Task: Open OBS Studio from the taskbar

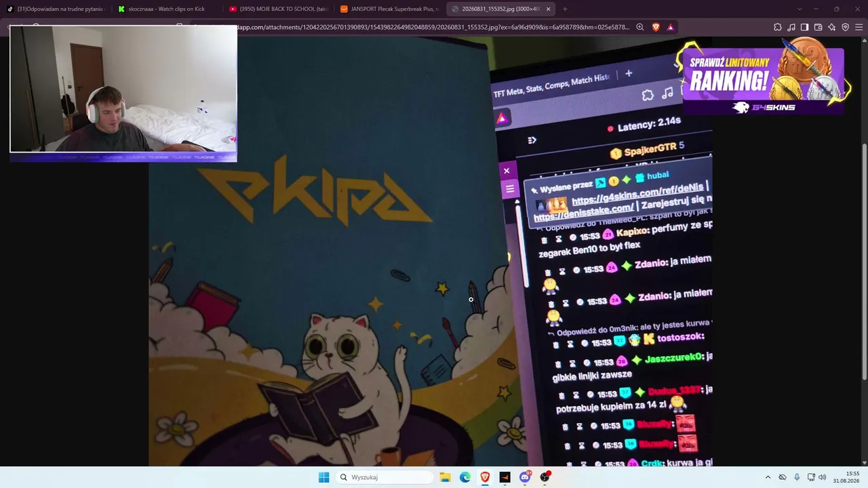Action: [x=545, y=477]
